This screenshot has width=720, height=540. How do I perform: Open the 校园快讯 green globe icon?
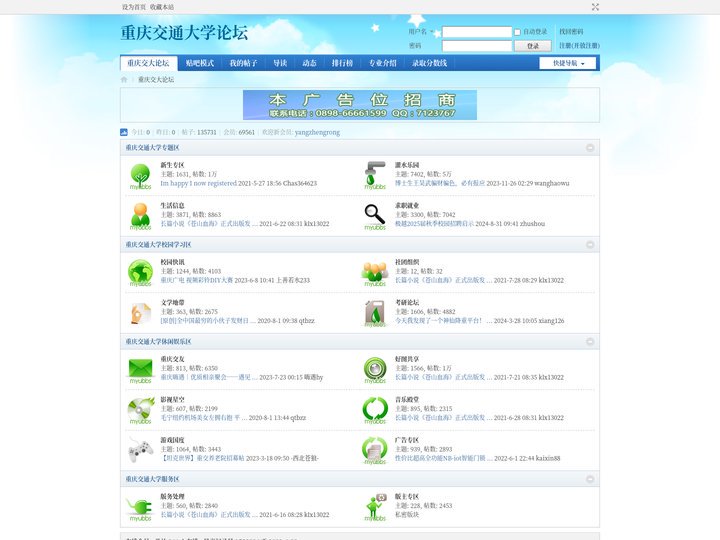141,273
